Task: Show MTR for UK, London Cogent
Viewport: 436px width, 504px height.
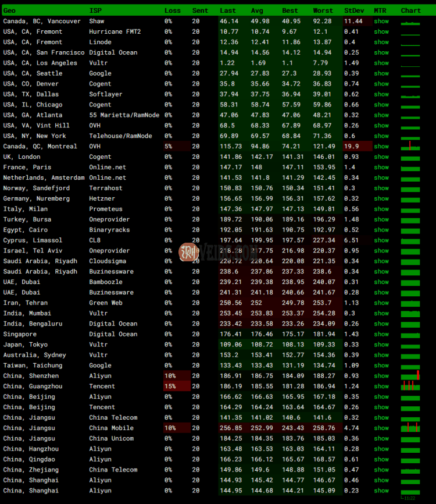Action: tap(381, 157)
